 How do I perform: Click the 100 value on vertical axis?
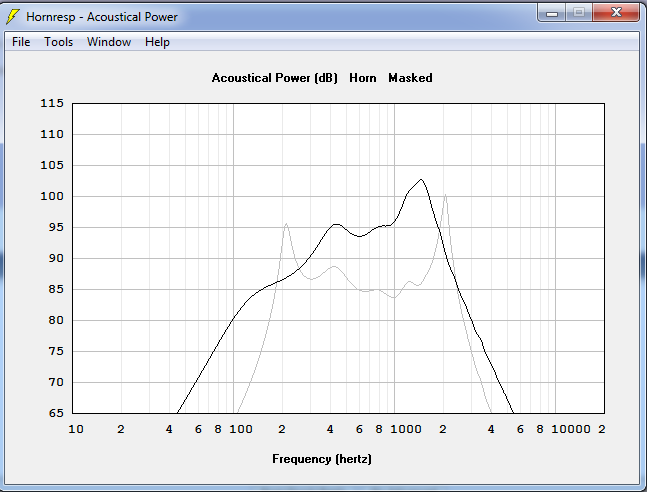click(x=52, y=196)
